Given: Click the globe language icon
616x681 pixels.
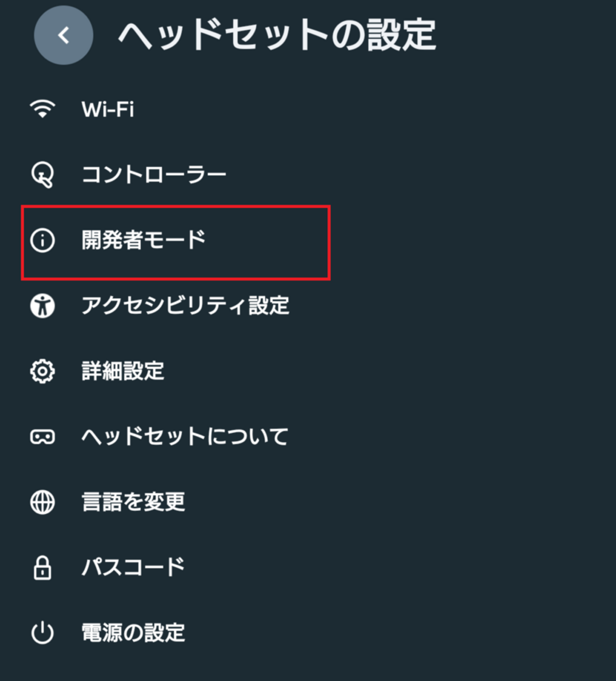Looking at the screenshot, I should (x=42, y=502).
